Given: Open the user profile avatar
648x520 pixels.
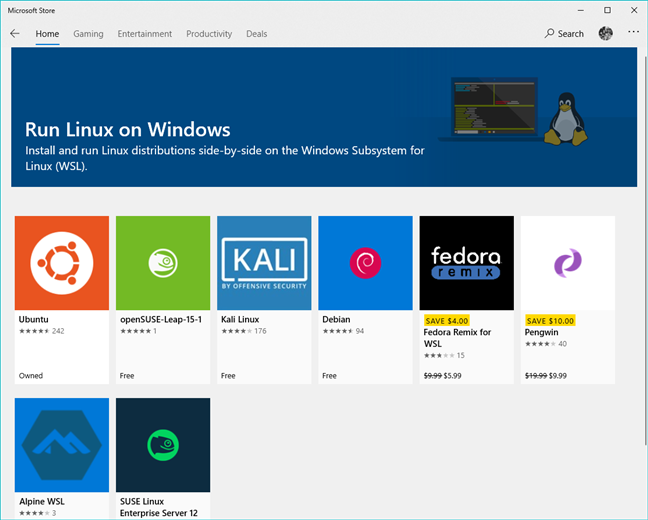Looking at the screenshot, I should pos(605,33).
